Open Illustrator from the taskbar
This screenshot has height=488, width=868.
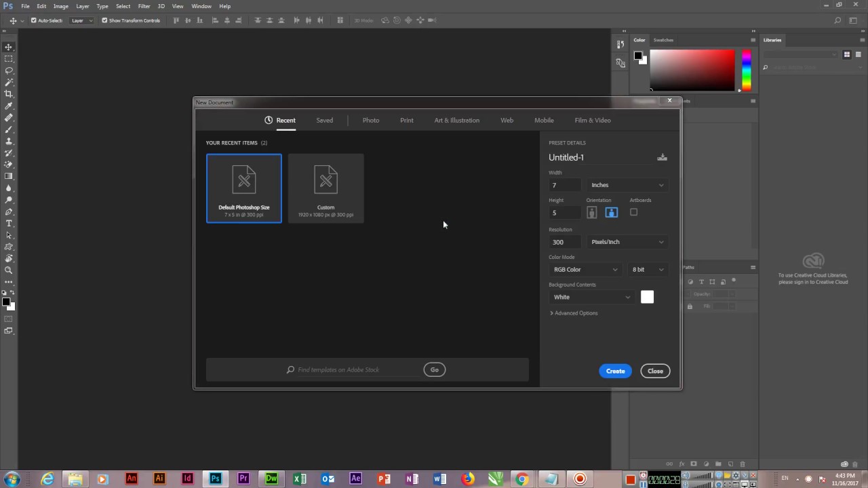(159, 479)
